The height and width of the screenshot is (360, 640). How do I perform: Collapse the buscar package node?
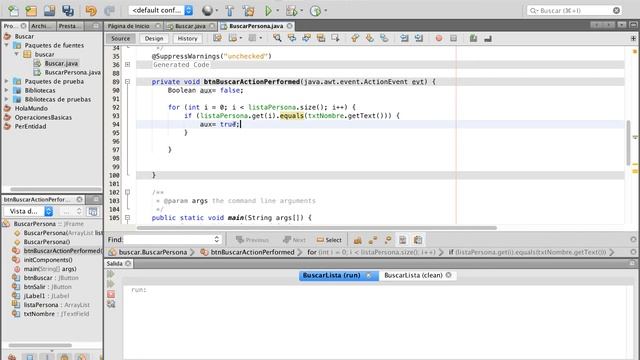[16, 54]
